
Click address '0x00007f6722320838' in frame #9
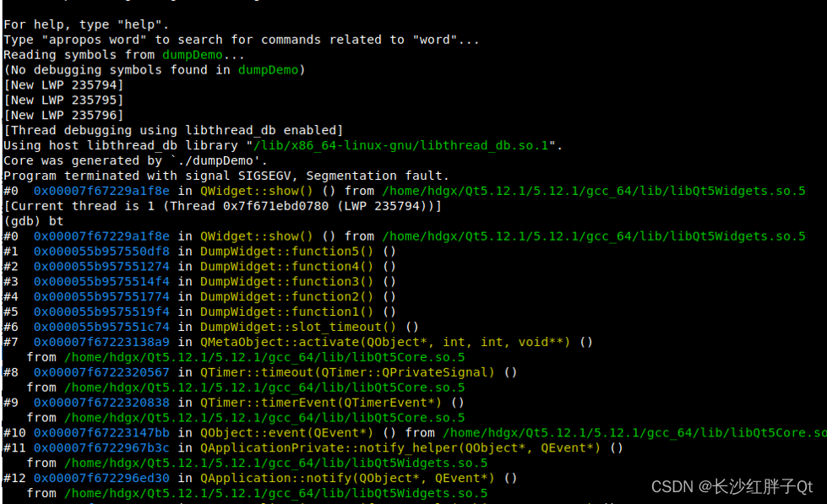[102, 403]
